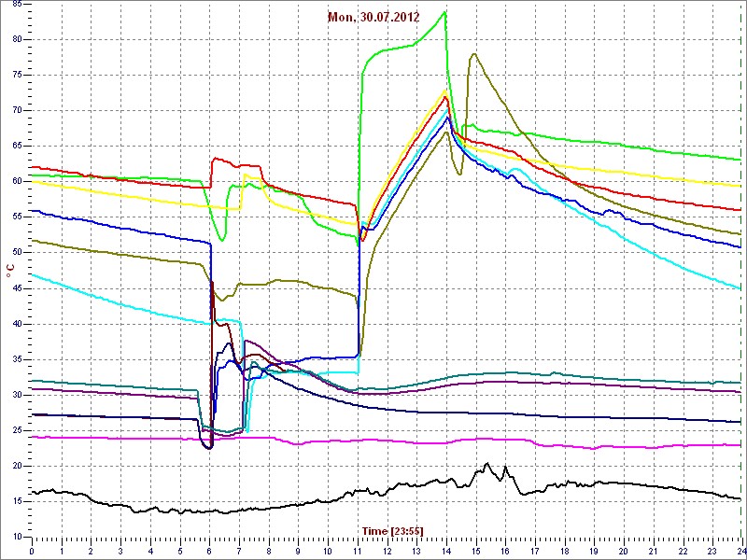
Task: Select the °C unit label on vertical axis
Action: click(10, 272)
